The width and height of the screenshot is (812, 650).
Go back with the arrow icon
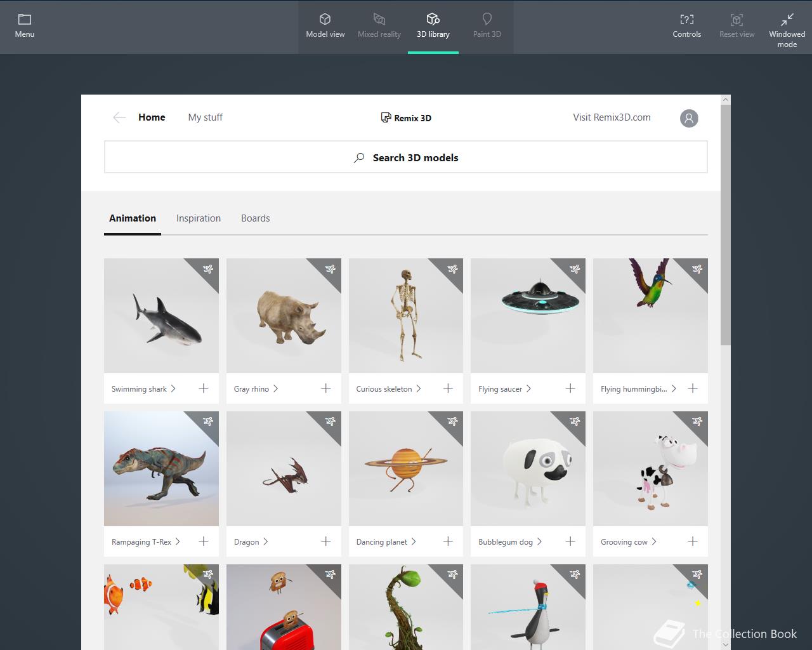point(119,117)
